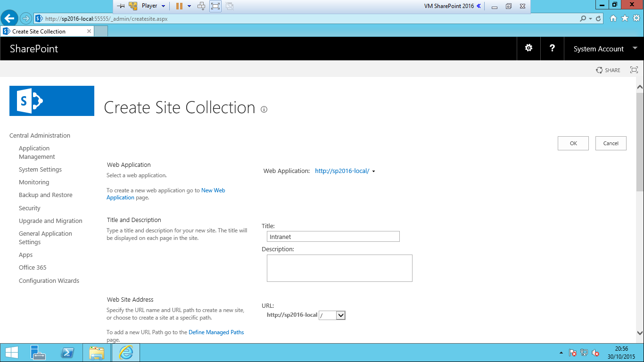
Task: Open the System Account user menu
Action: click(x=605, y=49)
